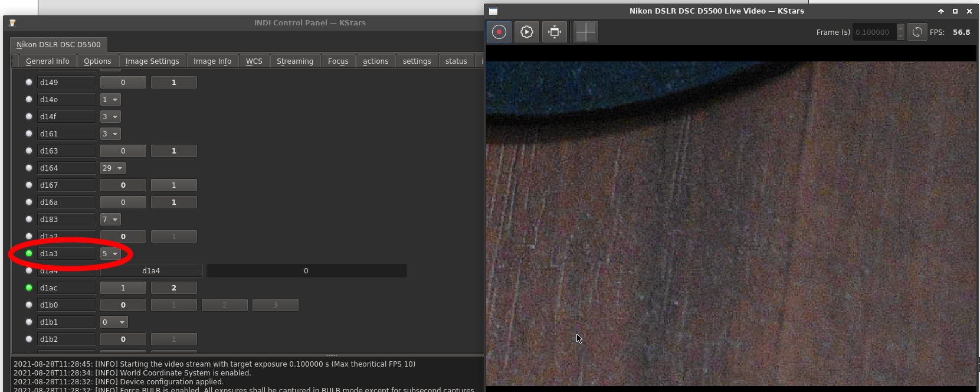Click the d1a4 label button

[x=151, y=270]
